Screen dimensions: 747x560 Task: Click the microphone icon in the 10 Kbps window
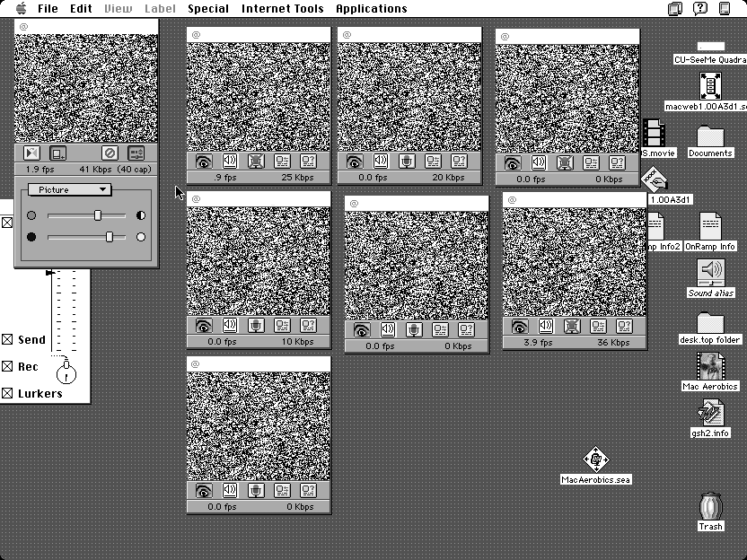(x=257, y=325)
